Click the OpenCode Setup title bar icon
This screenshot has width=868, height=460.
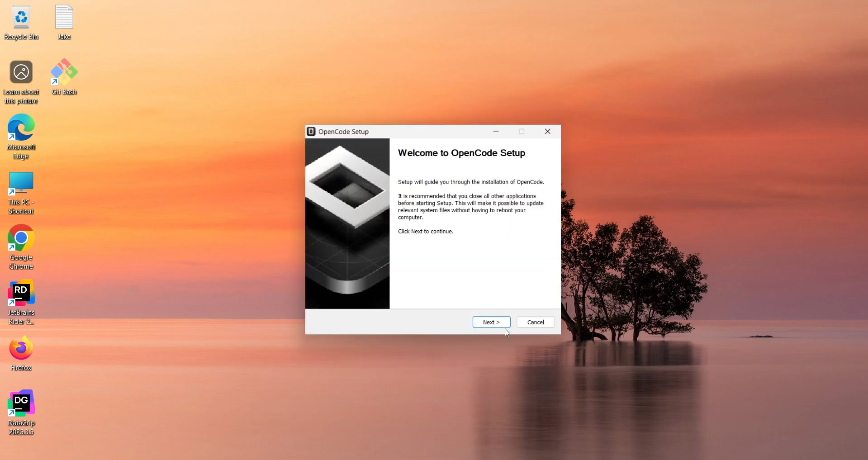(x=311, y=132)
